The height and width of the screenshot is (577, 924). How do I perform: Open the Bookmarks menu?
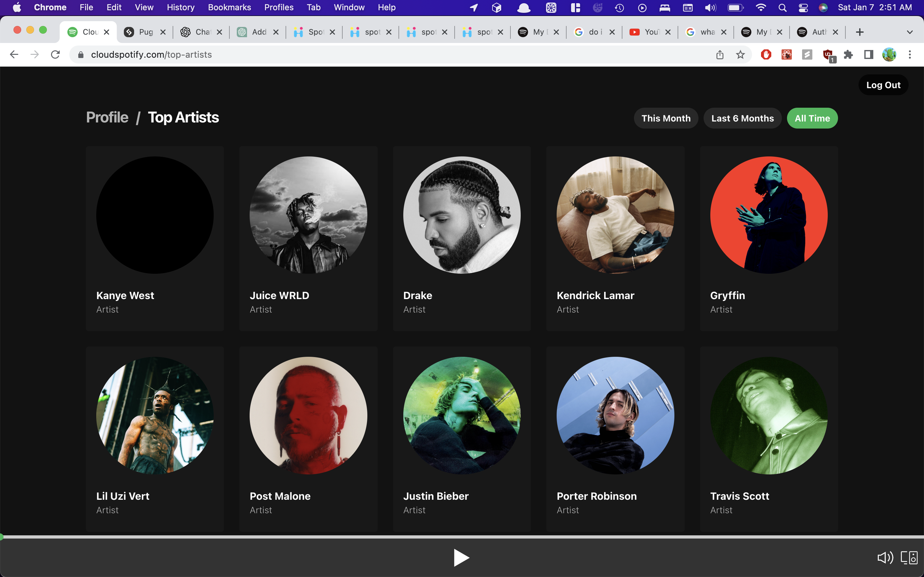[229, 7]
